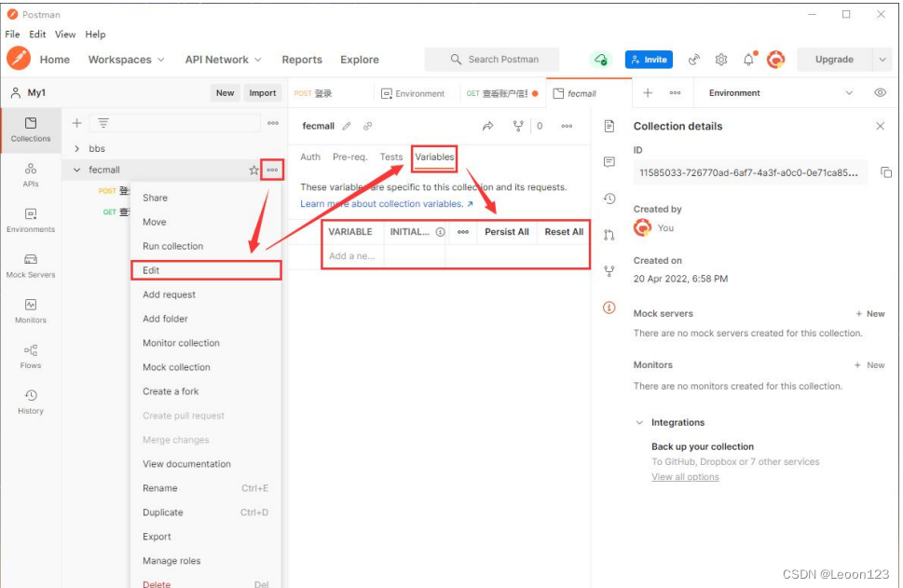Open the Help menu
903x588 pixels.
coord(95,34)
